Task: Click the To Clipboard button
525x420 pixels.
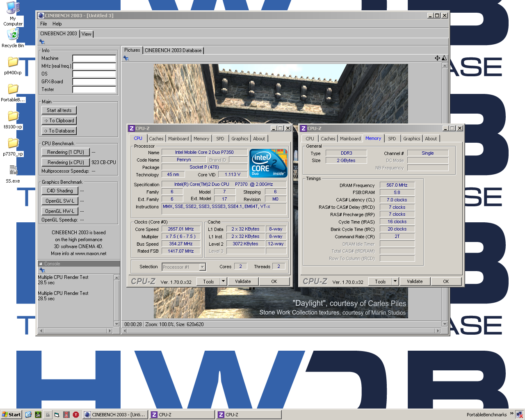Action: click(59, 121)
